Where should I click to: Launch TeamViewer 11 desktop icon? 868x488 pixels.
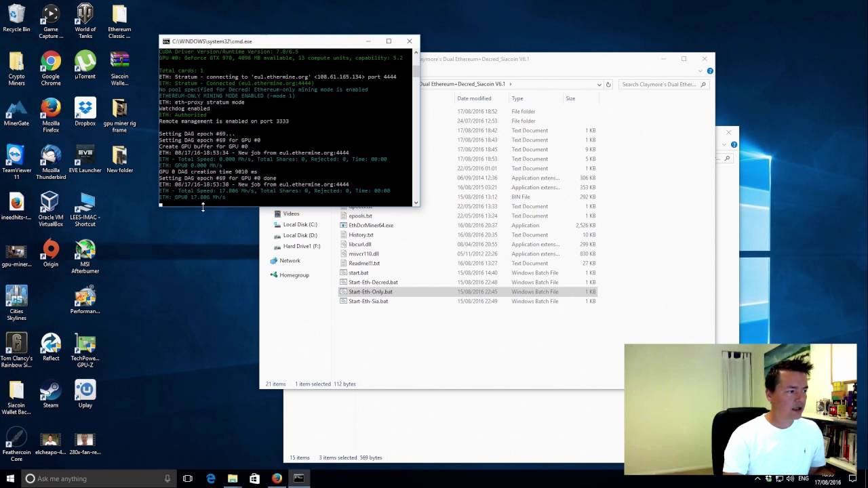tap(16, 163)
